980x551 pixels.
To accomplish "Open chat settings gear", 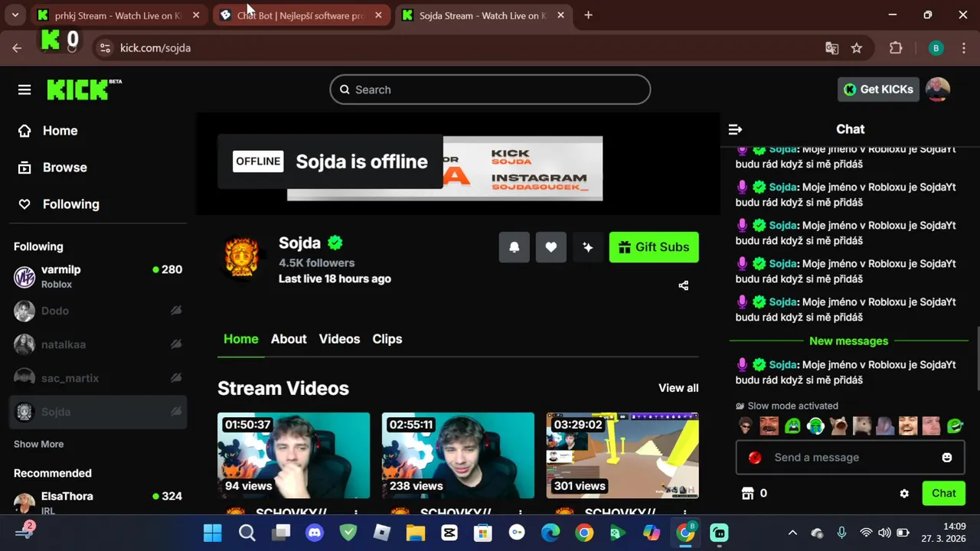I will point(904,494).
